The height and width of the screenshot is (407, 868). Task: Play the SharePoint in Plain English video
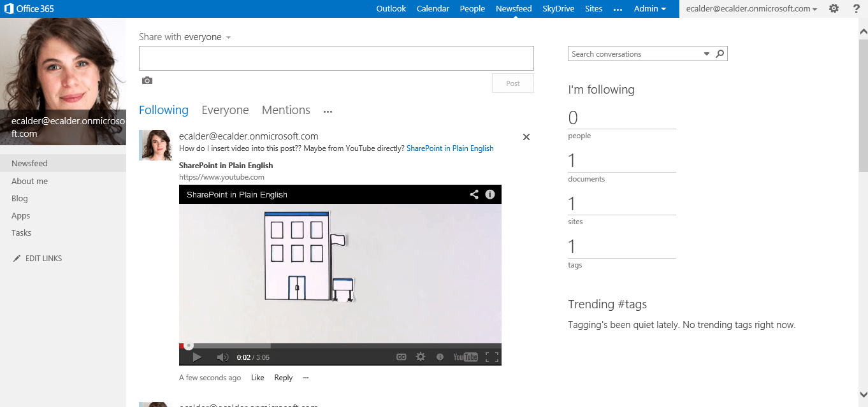coord(197,357)
